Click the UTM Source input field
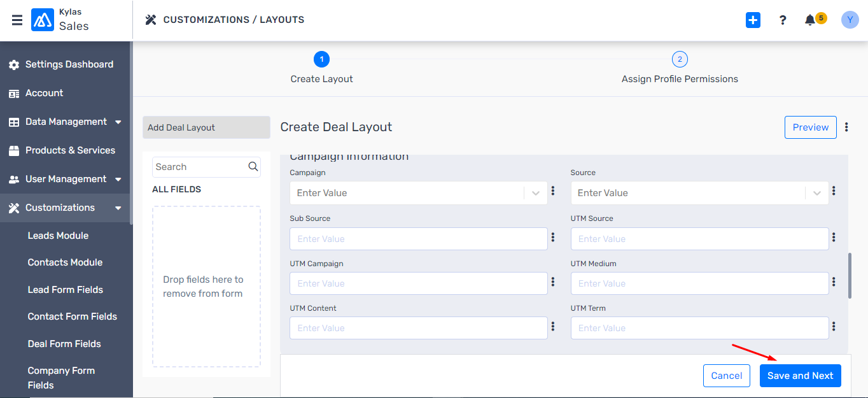 700,239
